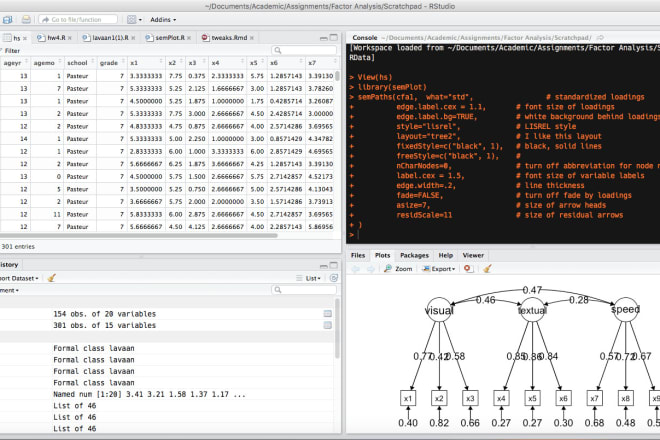
Task: Close the lavaan1(1).R tab
Action: click(x=133, y=38)
